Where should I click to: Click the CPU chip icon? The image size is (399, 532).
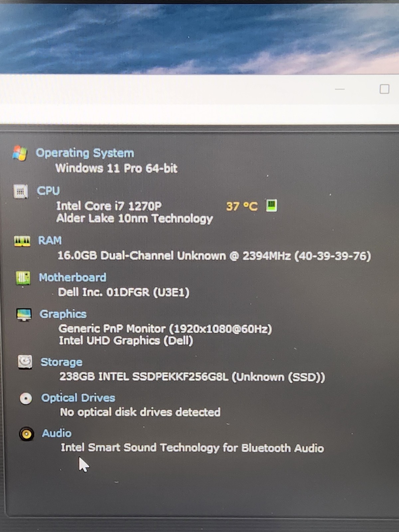(21, 192)
